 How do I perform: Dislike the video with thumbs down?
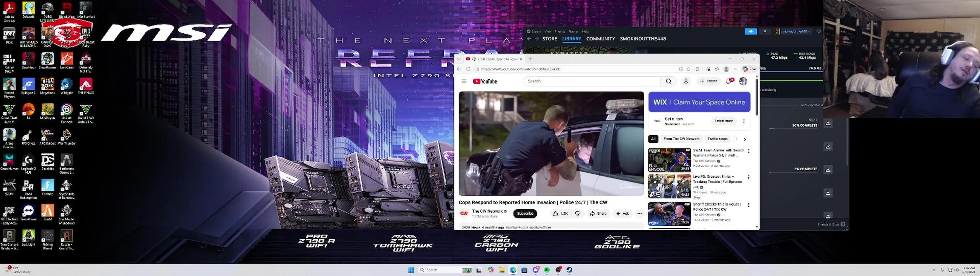(x=578, y=214)
